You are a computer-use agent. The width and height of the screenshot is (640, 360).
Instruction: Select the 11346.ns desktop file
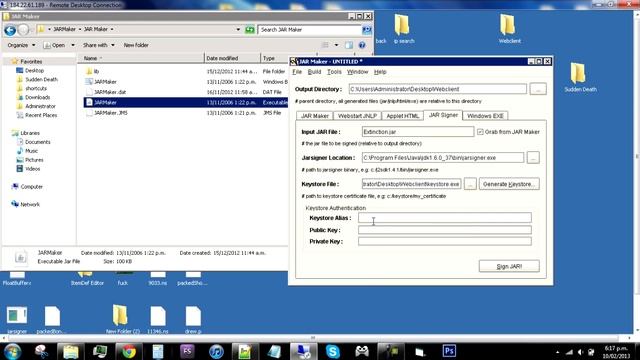pos(158,320)
